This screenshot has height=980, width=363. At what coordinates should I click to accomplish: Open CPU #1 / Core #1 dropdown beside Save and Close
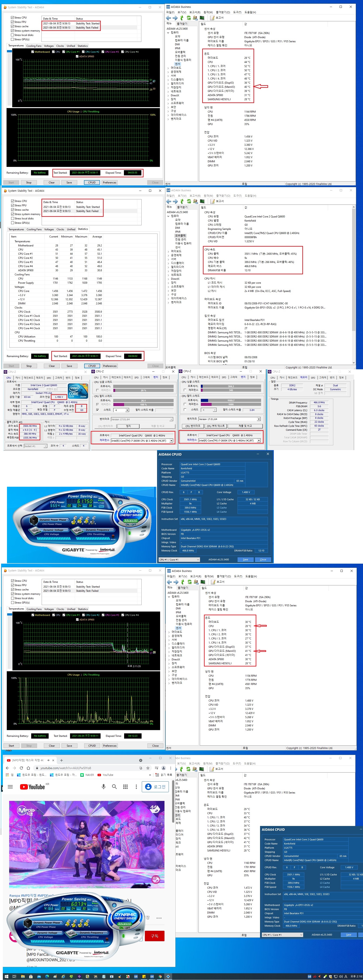[179, 560]
